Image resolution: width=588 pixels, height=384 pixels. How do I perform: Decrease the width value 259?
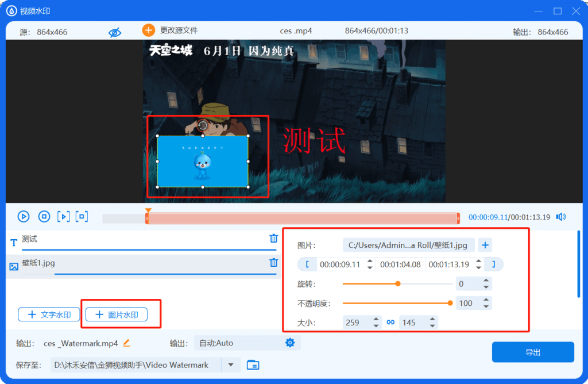pyautogui.click(x=376, y=326)
